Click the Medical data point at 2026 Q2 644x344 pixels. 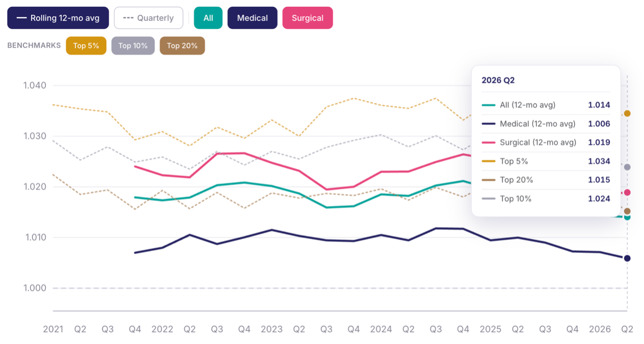pos(627,258)
